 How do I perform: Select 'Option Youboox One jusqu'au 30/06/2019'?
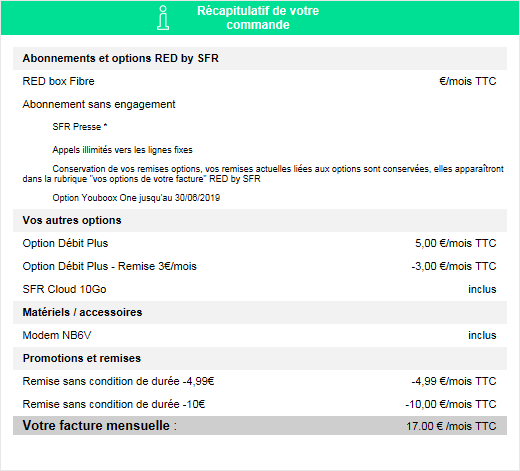point(136,198)
